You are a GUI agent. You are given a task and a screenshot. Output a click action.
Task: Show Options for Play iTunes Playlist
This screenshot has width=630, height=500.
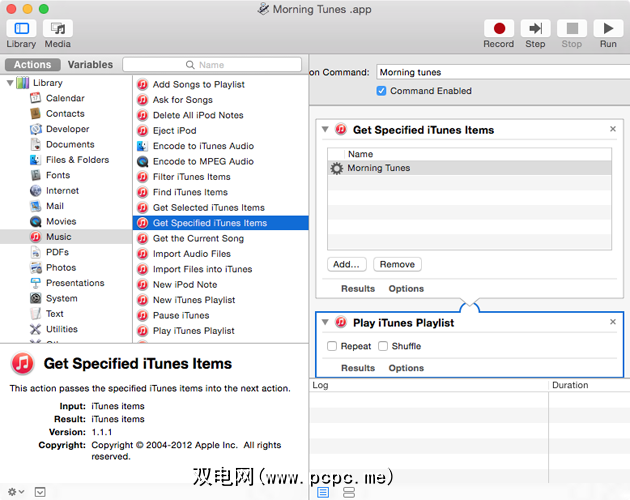[406, 368]
